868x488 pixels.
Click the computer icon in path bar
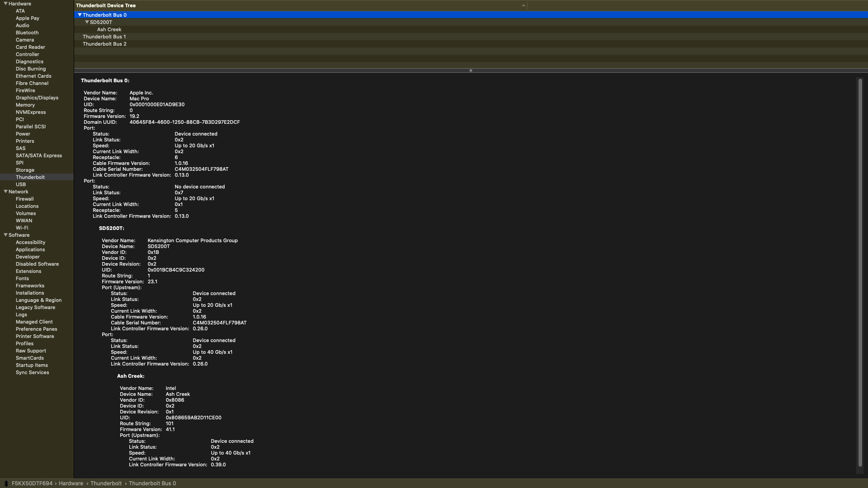[6, 483]
